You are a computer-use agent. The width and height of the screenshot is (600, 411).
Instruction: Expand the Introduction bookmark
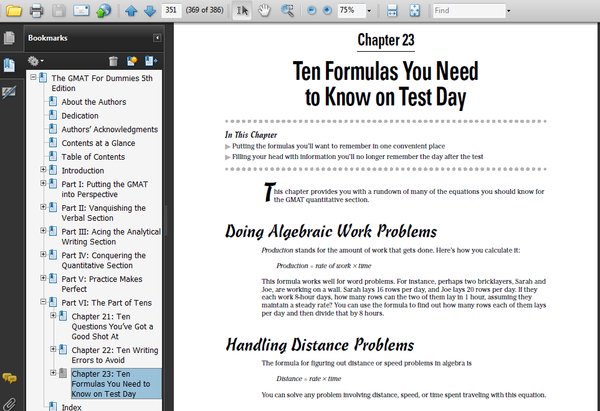pos(43,169)
